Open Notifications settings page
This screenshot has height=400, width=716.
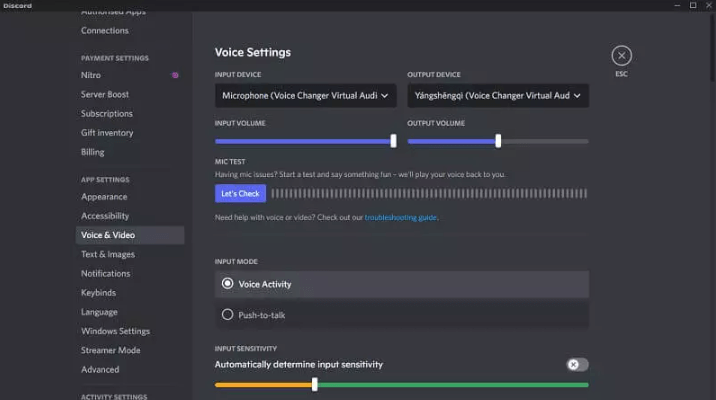[x=105, y=273]
